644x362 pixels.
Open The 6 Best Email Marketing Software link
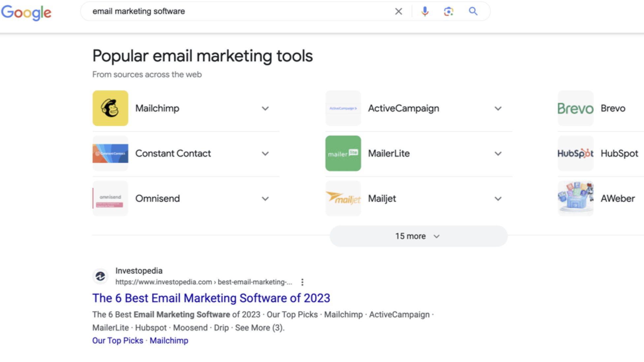tap(211, 298)
